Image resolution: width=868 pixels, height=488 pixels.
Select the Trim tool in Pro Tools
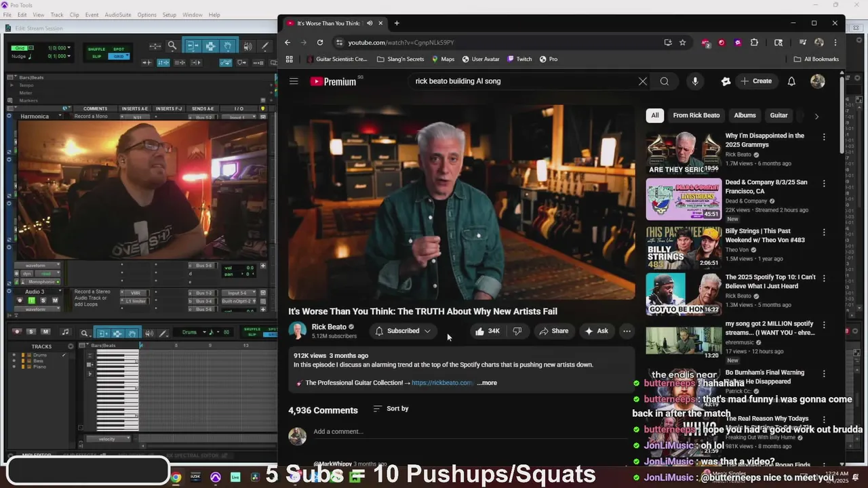coord(193,46)
